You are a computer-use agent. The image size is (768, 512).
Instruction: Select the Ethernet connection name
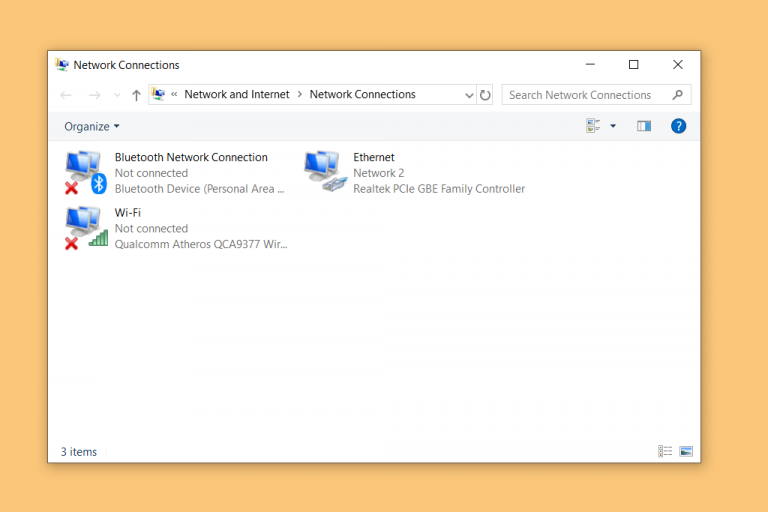(x=374, y=157)
